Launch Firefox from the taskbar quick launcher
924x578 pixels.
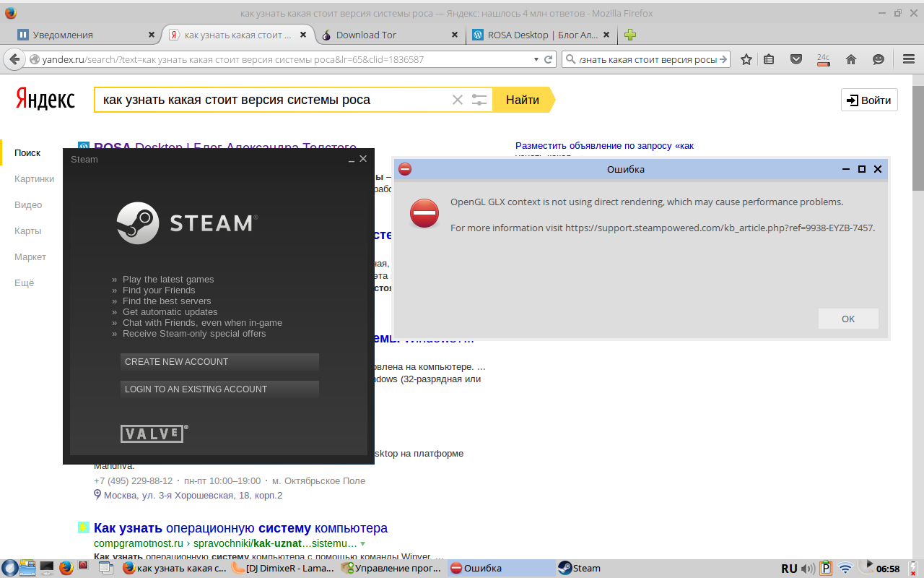pyautogui.click(x=66, y=568)
